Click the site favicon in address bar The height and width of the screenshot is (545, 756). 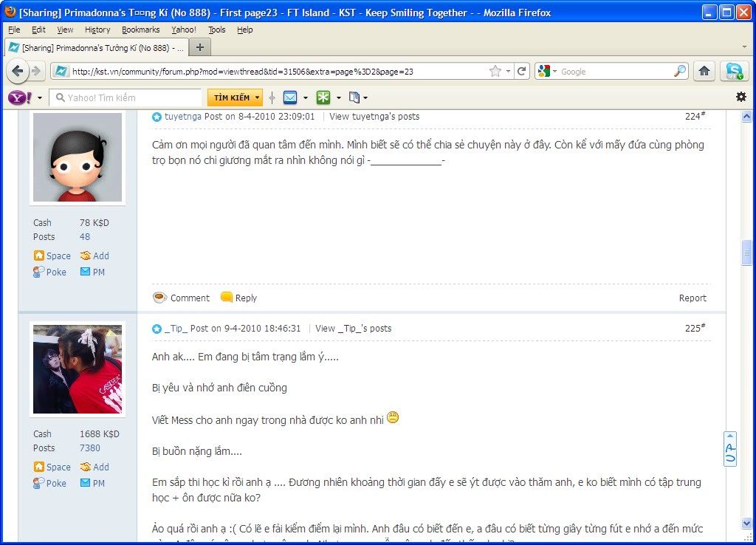click(x=61, y=72)
